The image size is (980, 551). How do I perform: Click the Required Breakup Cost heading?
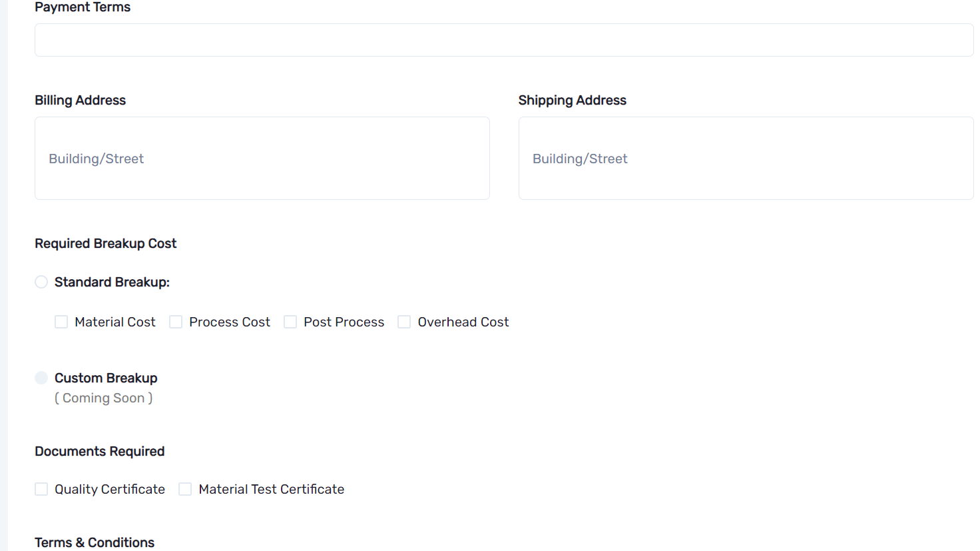(x=105, y=243)
